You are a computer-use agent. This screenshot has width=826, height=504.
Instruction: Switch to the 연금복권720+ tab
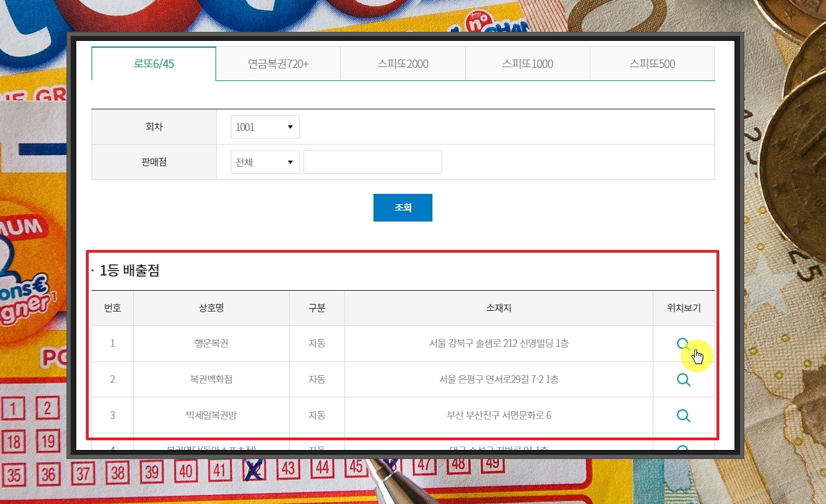point(278,64)
